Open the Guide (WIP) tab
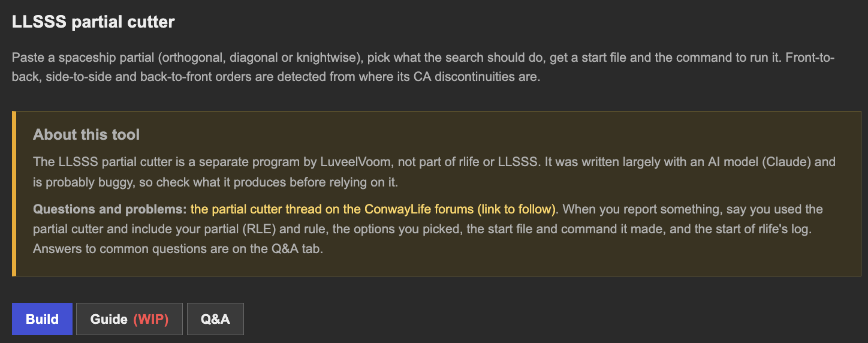The width and height of the screenshot is (868, 343). [x=129, y=319]
